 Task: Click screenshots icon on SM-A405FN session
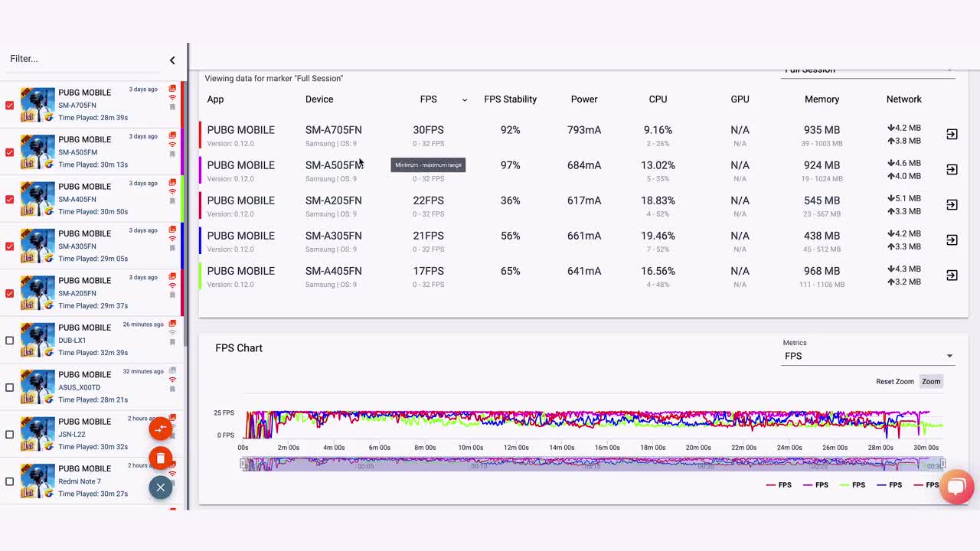[172, 183]
